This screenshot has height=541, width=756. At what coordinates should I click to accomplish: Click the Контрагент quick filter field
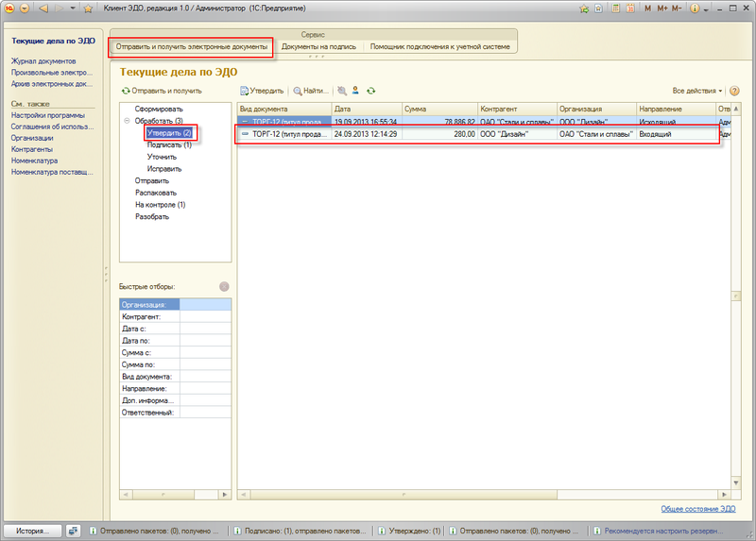(205, 317)
